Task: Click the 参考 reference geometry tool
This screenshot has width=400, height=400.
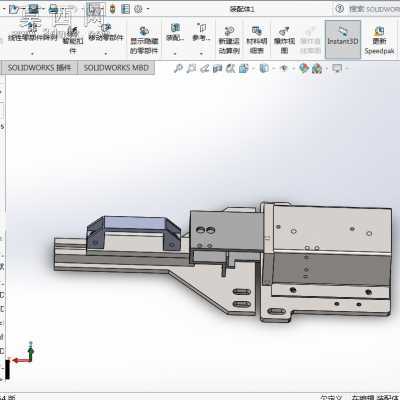Action: coord(201,33)
